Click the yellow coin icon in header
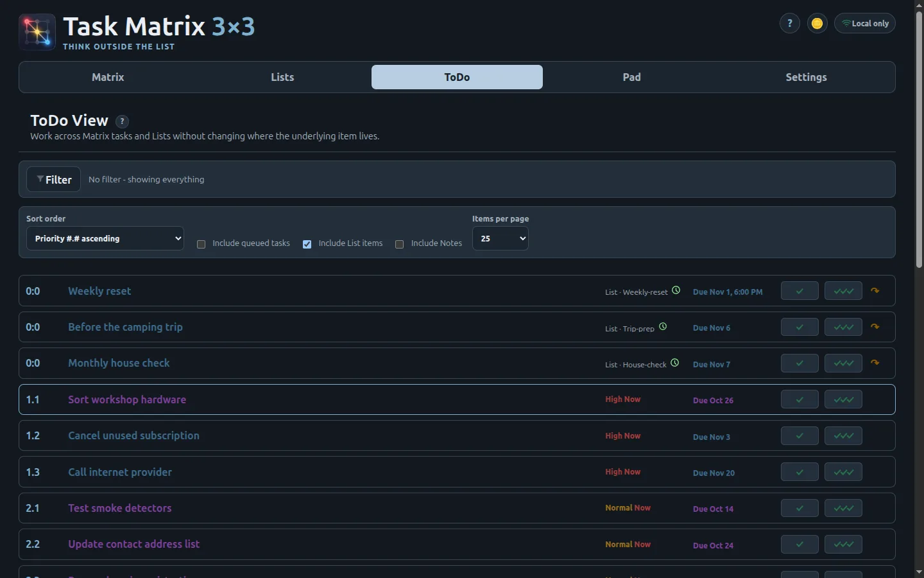This screenshot has width=924, height=578. (x=817, y=23)
